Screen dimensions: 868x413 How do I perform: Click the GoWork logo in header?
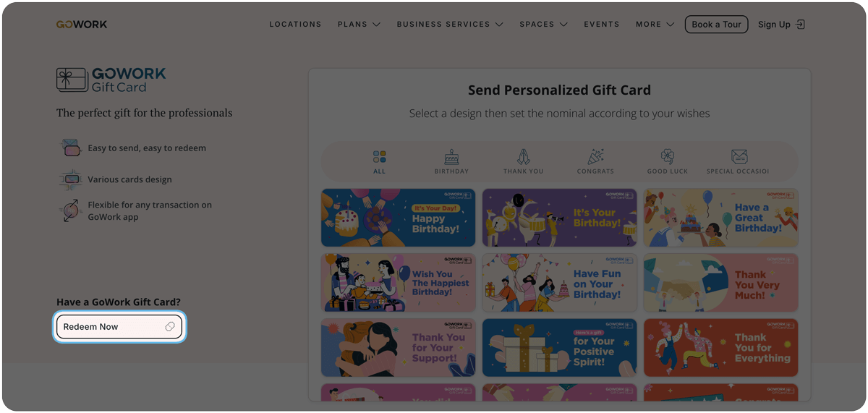[x=82, y=25]
